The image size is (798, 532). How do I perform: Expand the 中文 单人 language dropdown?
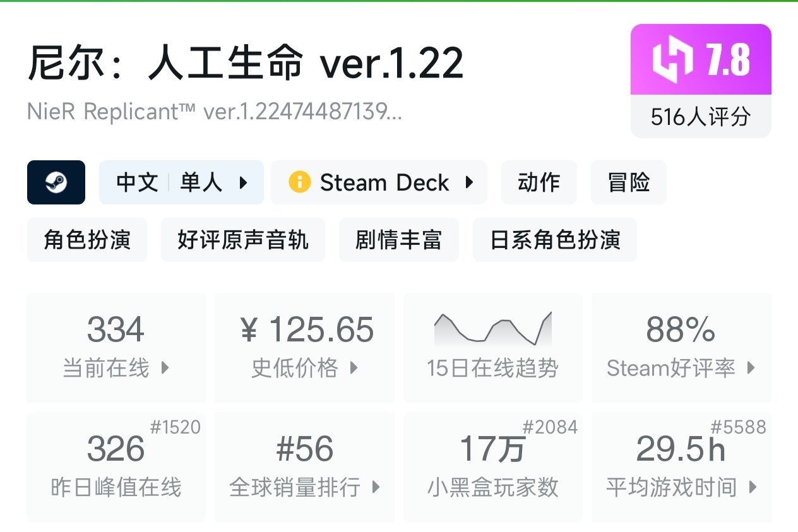tap(243, 183)
